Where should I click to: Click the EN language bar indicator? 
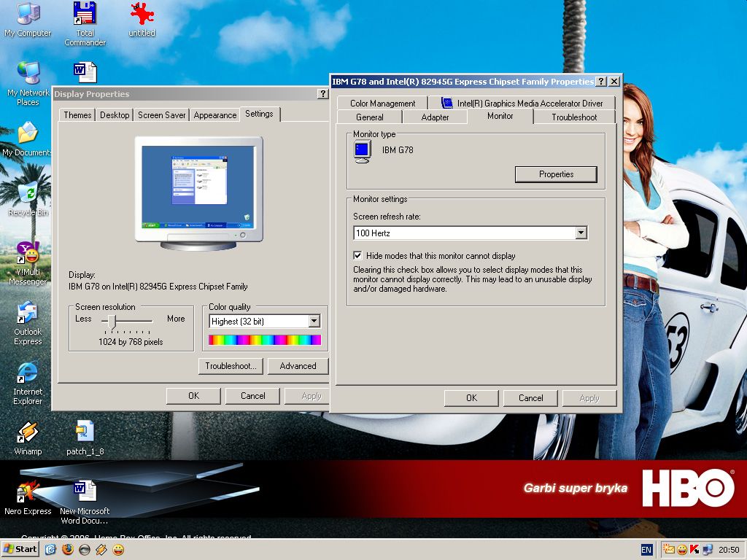click(646, 550)
